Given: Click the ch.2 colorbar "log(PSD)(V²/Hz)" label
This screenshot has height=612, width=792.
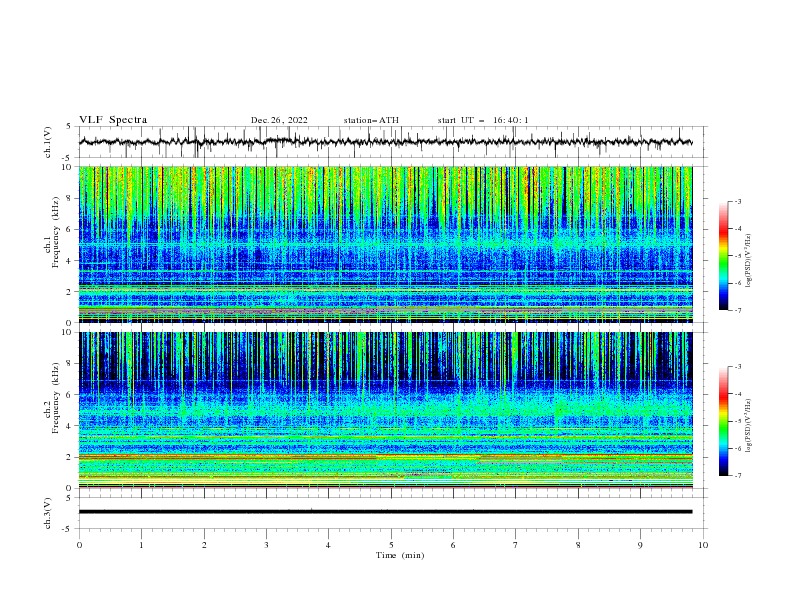Looking at the screenshot, I should coord(748,426).
